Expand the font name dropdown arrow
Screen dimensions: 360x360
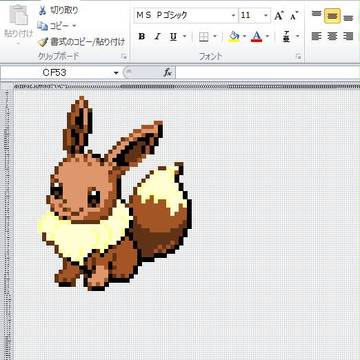point(234,16)
